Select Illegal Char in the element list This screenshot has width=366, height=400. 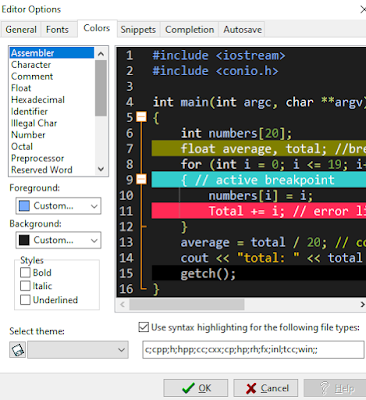(52, 123)
